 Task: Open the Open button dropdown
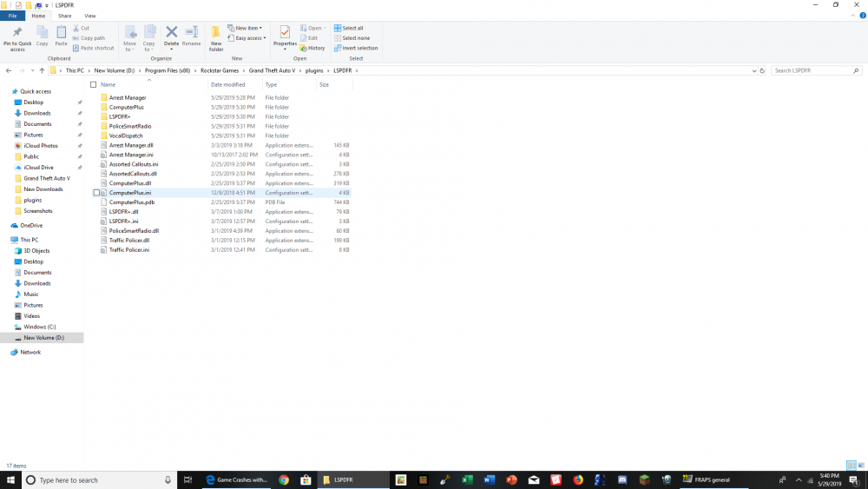coord(325,29)
